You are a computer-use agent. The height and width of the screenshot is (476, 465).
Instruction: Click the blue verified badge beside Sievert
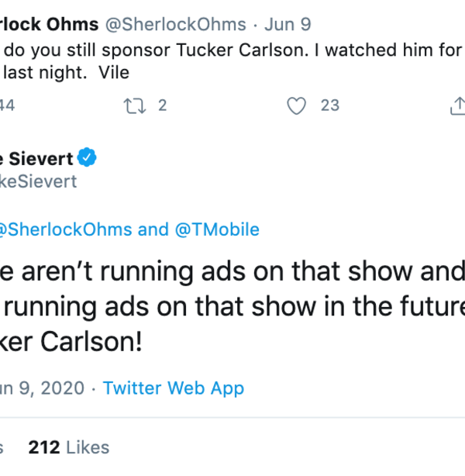tap(88, 158)
